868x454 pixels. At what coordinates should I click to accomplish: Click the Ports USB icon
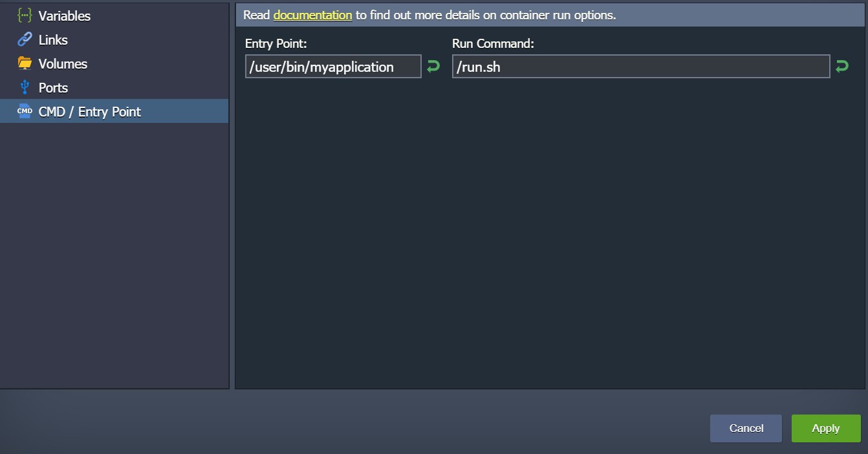coord(25,87)
